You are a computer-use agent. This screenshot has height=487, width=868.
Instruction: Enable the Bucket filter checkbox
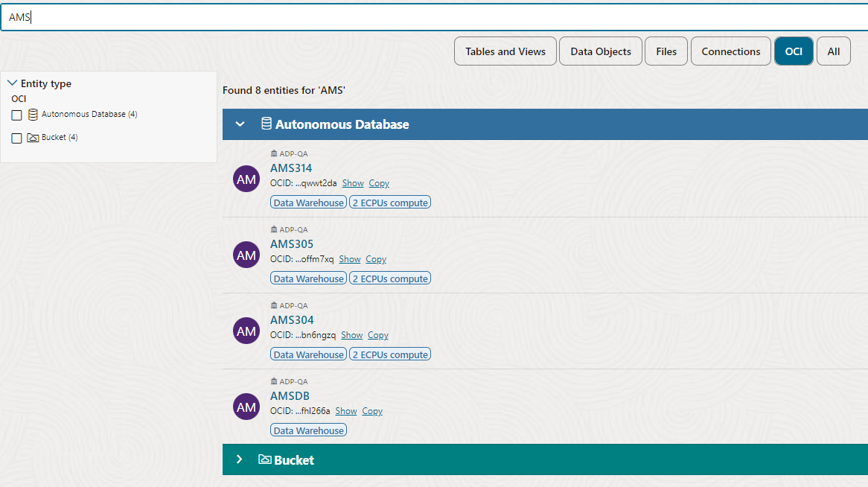[16, 137]
